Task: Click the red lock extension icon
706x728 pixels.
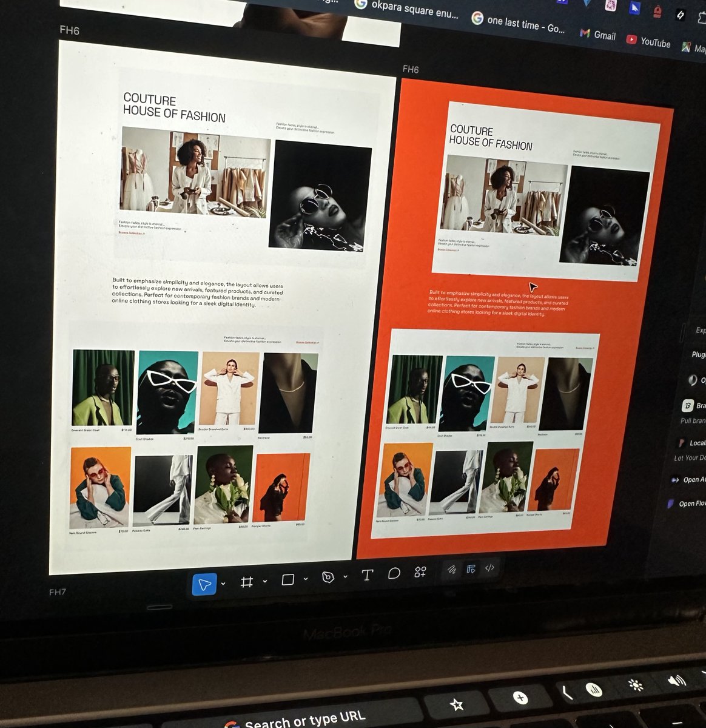Action: point(657,11)
